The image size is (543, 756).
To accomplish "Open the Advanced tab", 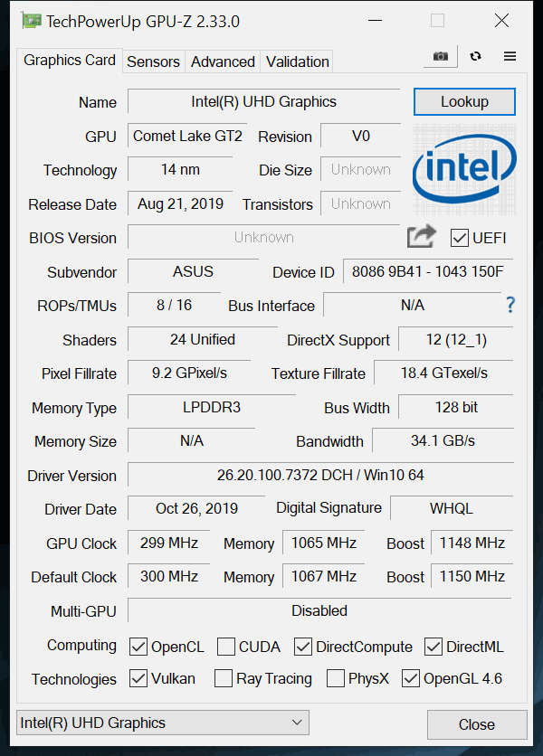I will [223, 61].
